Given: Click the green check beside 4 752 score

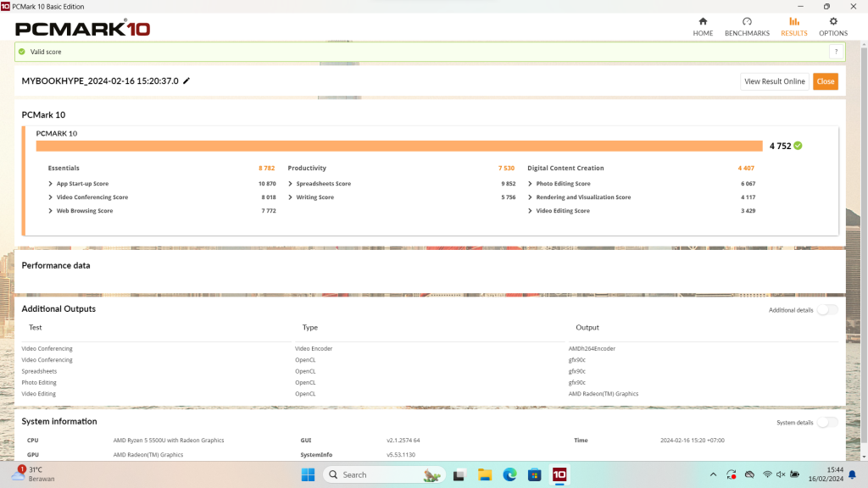Looking at the screenshot, I should point(798,146).
